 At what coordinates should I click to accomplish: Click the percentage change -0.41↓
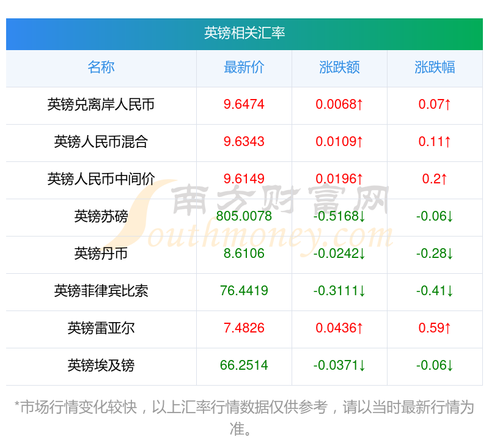(x=435, y=291)
